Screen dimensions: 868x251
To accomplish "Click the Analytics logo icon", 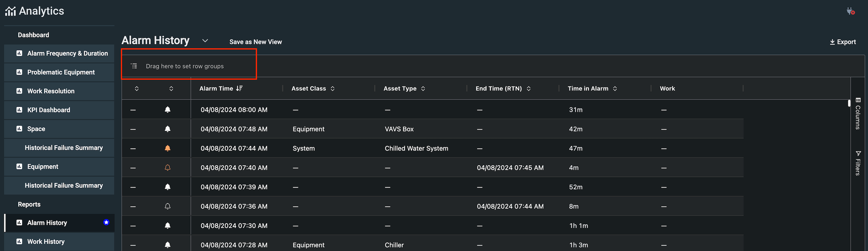I will pos(10,11).
